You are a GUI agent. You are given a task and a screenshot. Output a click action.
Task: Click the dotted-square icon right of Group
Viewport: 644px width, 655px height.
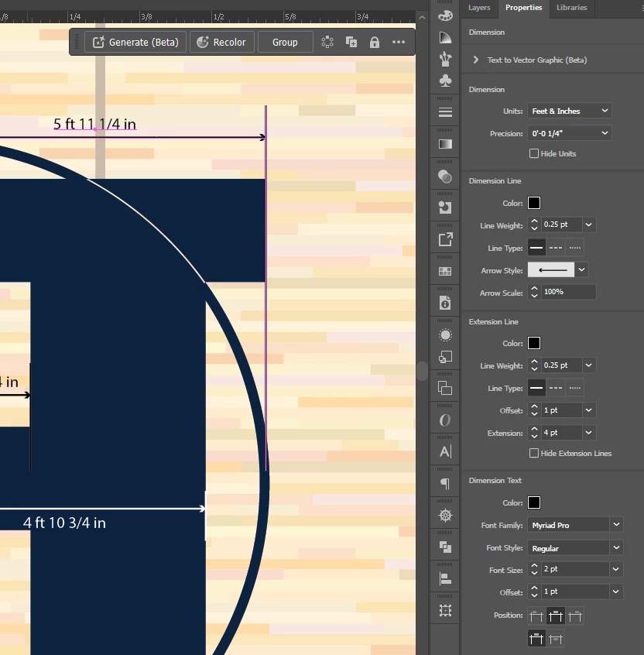[327, 42]
